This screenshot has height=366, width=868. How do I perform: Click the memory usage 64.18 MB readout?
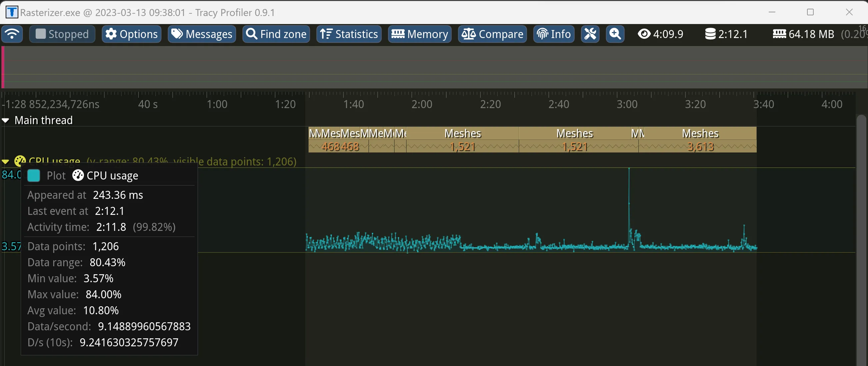pos(804,34)
